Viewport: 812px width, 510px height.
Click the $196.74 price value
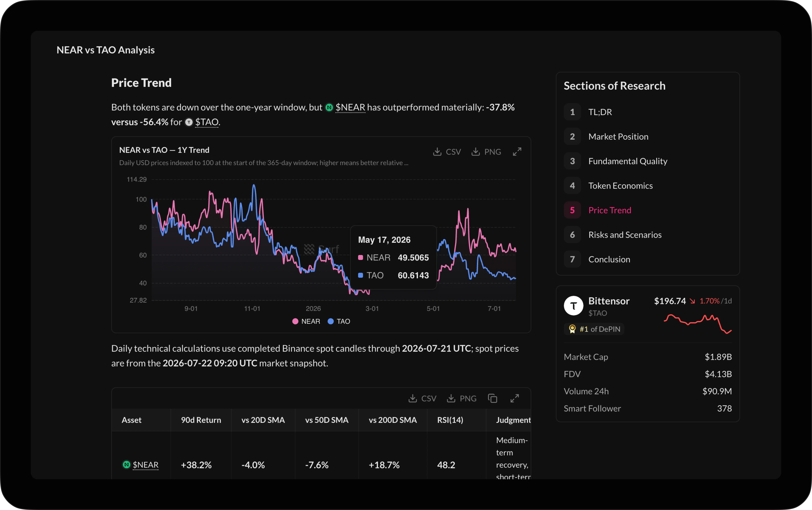670,301
